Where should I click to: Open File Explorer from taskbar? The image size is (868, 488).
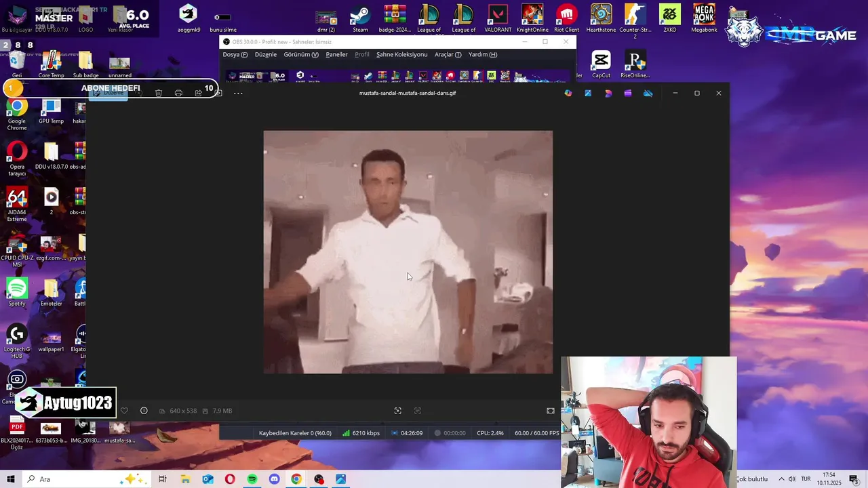[x=185, y=479]
